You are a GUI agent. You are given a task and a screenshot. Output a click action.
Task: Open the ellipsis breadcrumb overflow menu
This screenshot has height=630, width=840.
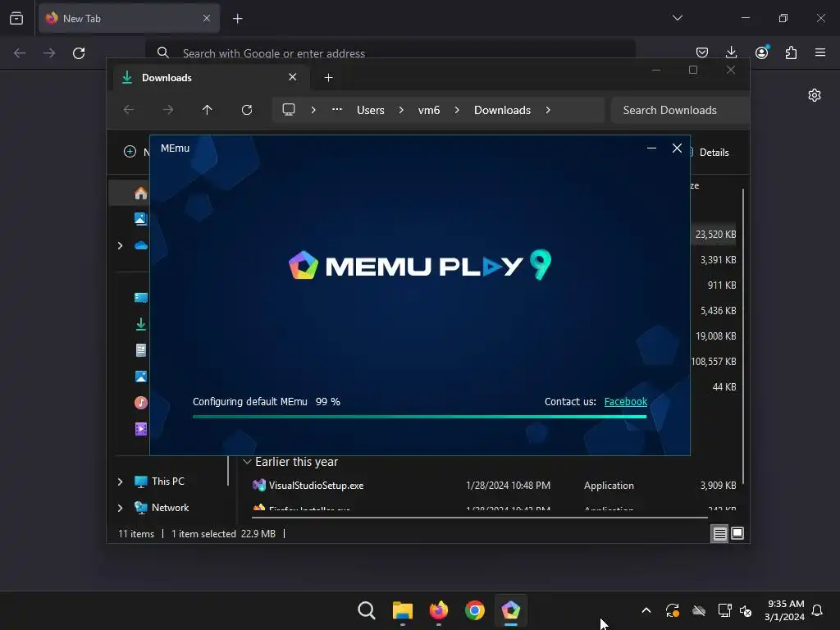click(337, 109)
